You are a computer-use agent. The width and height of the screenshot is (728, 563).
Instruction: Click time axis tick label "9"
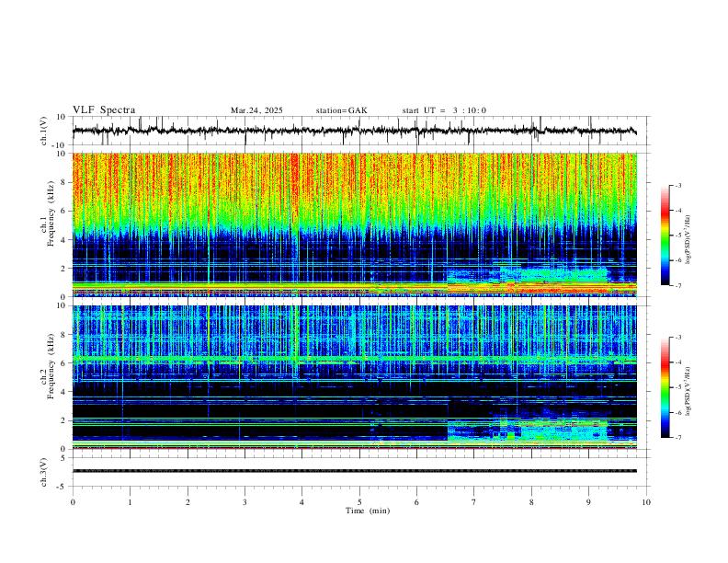pyautogui.click(x=588, y=502)
